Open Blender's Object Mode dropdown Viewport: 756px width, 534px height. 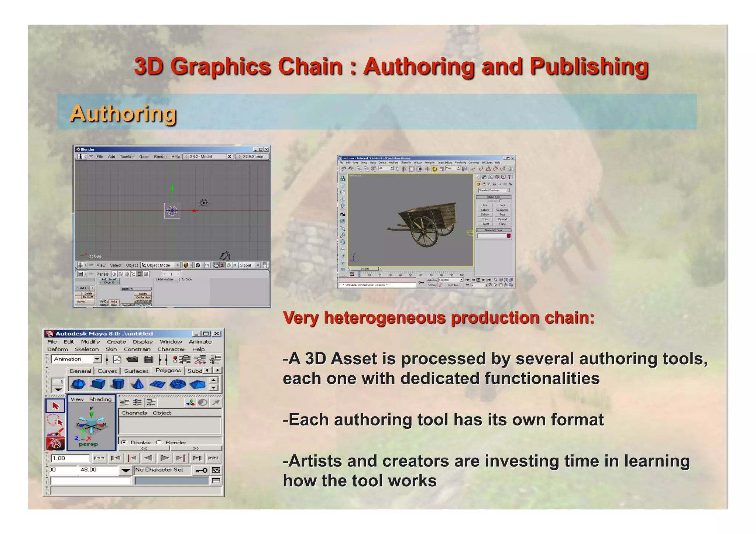click(161, 265)
